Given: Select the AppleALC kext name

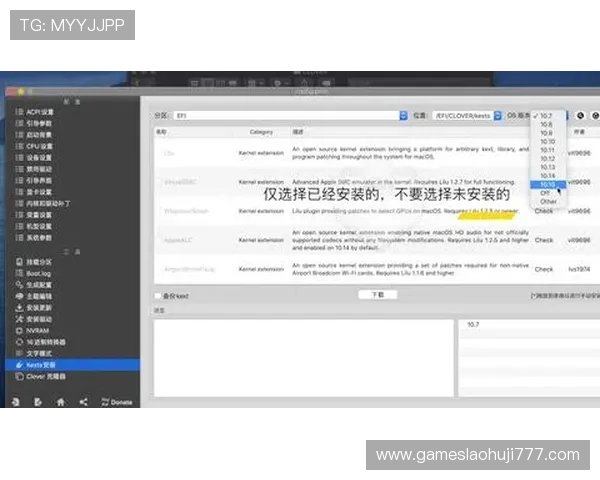Looking at the screenshot, I should (x=178, y=240).
